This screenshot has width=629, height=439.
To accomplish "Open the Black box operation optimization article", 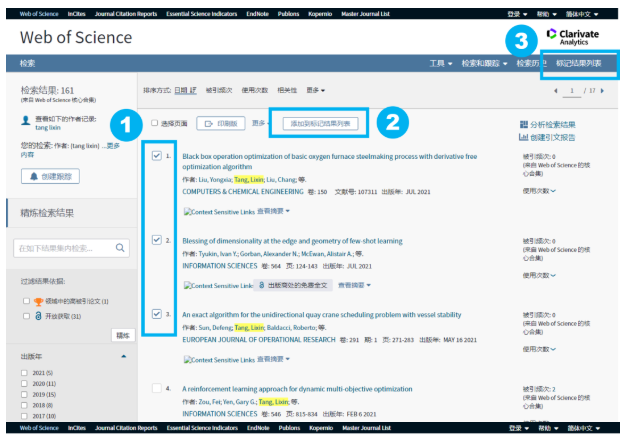I will click(x=330, y=161).
